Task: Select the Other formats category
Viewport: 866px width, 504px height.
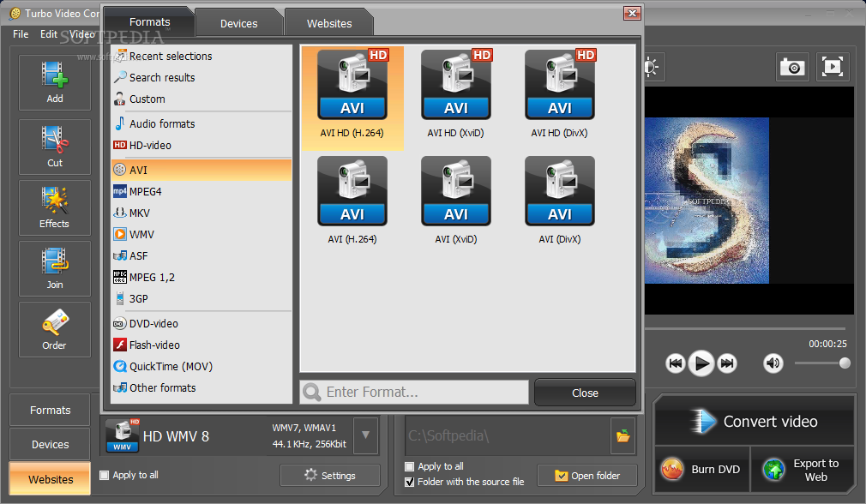Action: [201, 388]
